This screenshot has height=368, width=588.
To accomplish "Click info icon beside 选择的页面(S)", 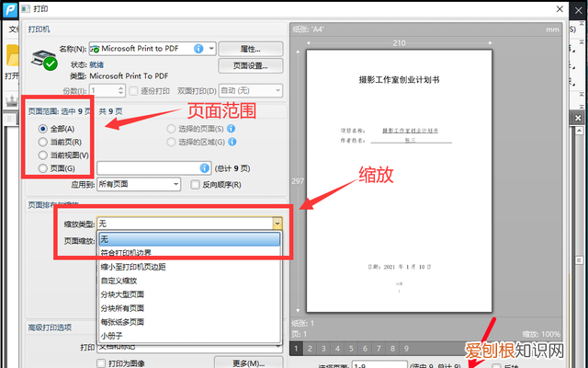I will 232,129.
